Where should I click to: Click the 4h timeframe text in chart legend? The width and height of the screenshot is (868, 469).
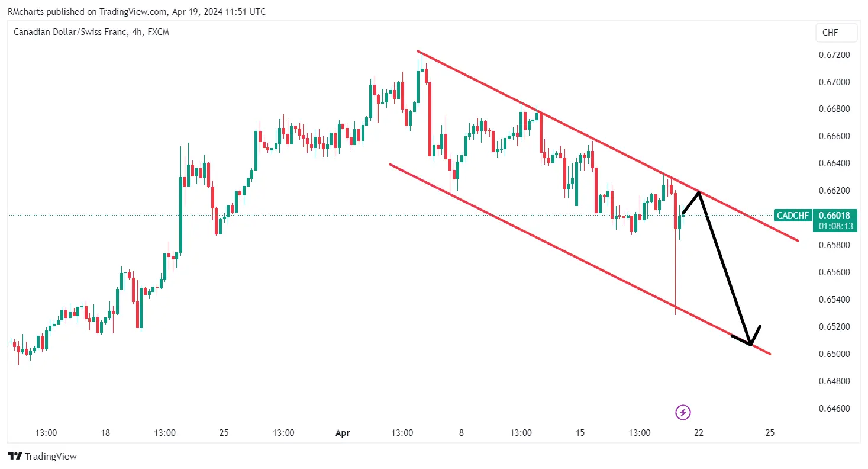138,32
